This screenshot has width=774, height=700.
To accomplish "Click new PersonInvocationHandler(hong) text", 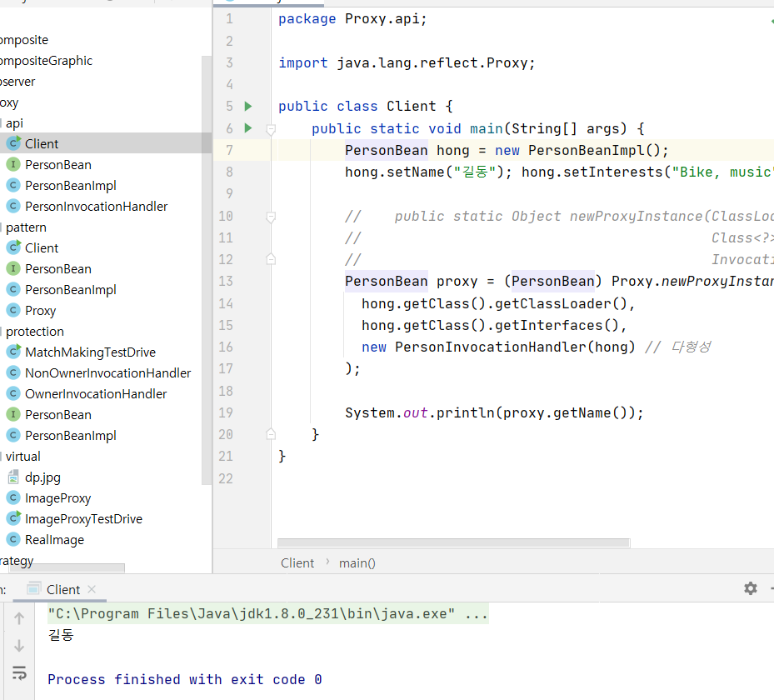I will [498, 347].
